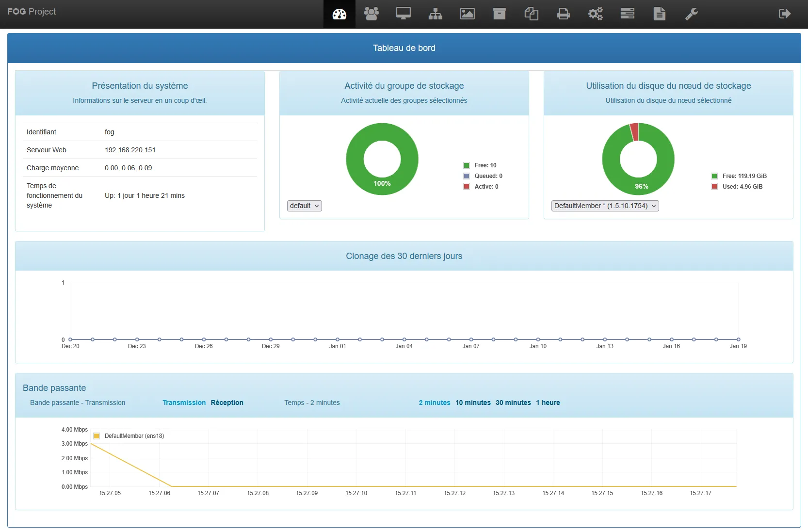Image resolution: width=808 pixels, height=532 pixels.
Task: Switch bandwidth graph to Réception
Action: click(227, 403)
